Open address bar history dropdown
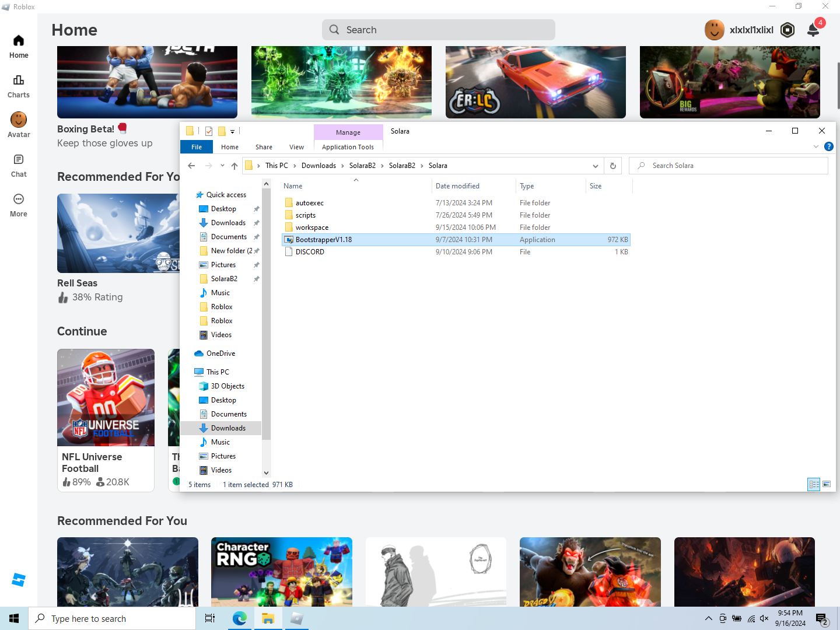Image resolution: width=840 pixels, height=630 pixels. click(x=596, y=166)
